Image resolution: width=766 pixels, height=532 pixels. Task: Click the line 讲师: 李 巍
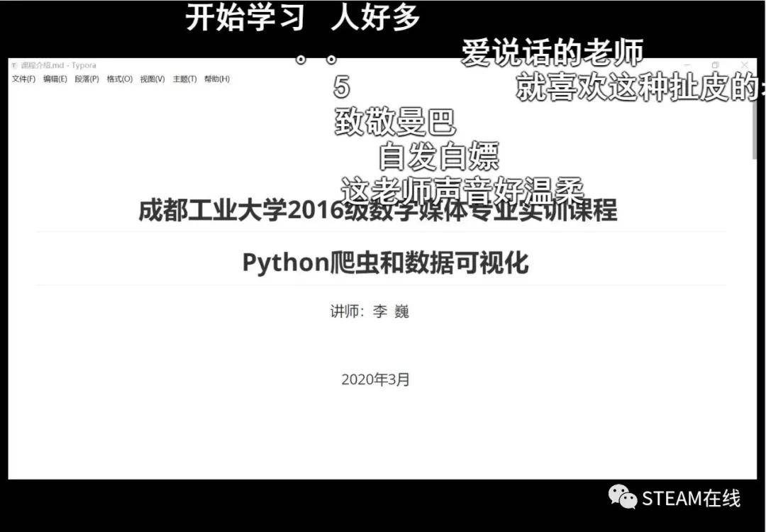[370, 311]
